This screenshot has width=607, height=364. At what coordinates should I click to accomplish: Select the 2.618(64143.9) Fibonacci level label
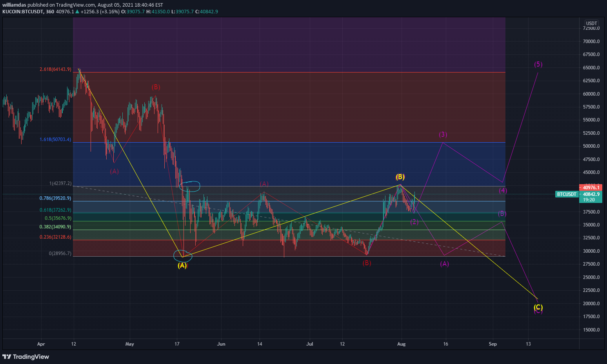click(55, 69)
